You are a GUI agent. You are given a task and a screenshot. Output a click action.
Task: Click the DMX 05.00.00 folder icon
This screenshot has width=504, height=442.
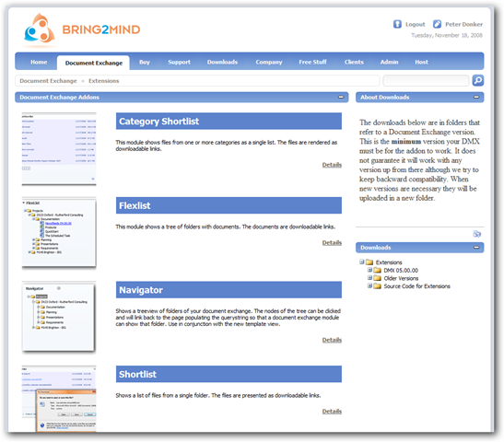click(x=378, y=270)
